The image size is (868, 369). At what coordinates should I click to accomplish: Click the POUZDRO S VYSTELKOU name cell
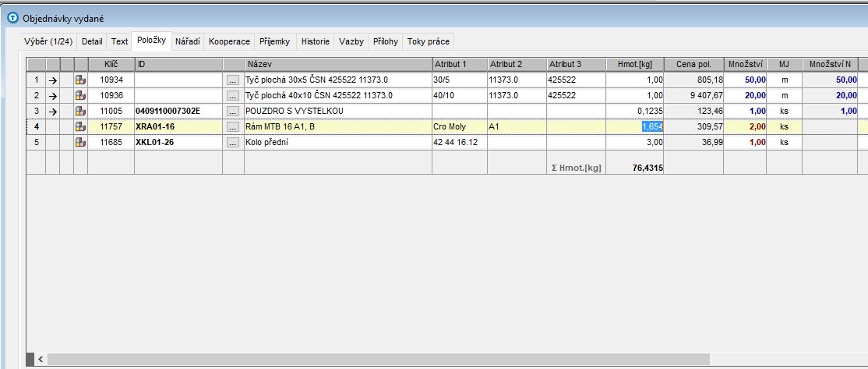338,112
